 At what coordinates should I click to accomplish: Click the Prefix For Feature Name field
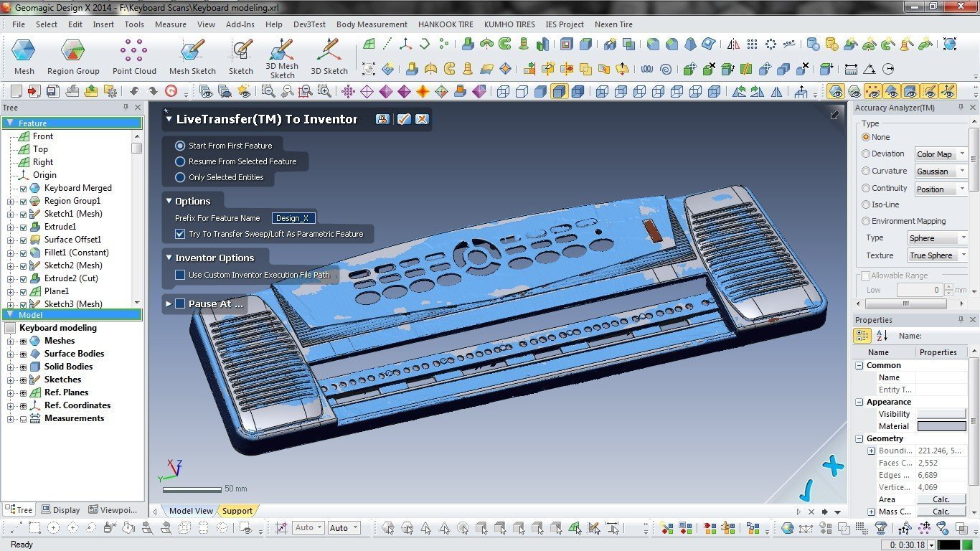click(293, 218)
